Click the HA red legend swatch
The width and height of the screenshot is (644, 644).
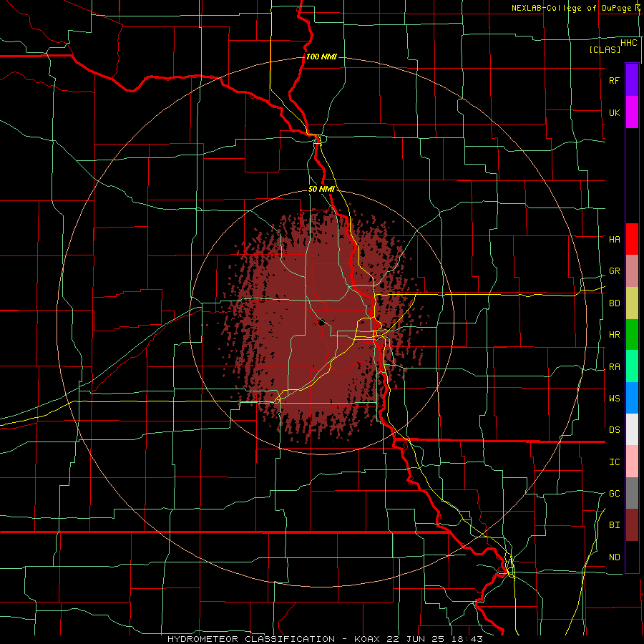632,239
